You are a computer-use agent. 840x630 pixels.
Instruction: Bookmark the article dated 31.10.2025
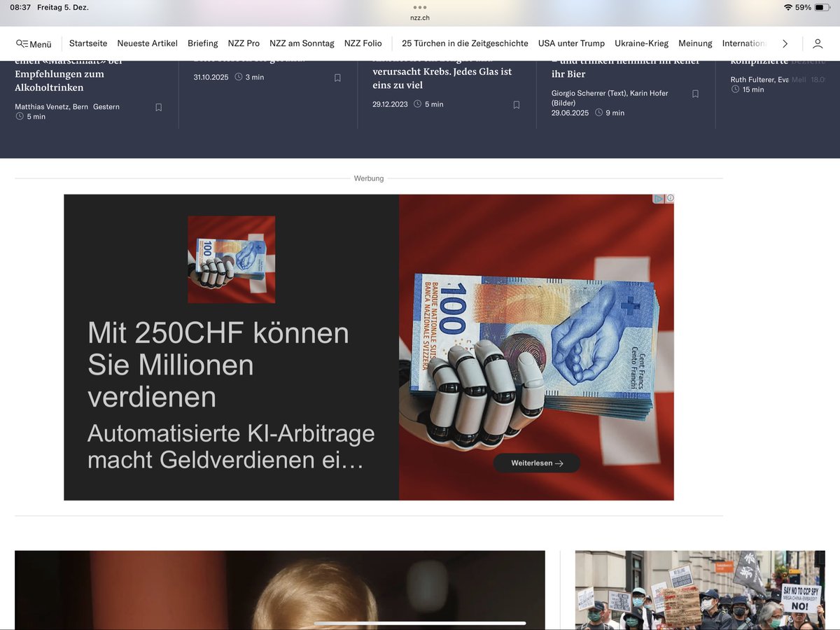coord(337,78)
